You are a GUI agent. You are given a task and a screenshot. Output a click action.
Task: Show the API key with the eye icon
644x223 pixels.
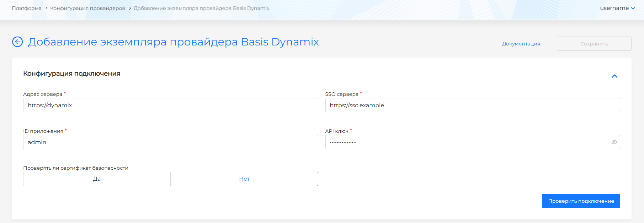(614, 142)
